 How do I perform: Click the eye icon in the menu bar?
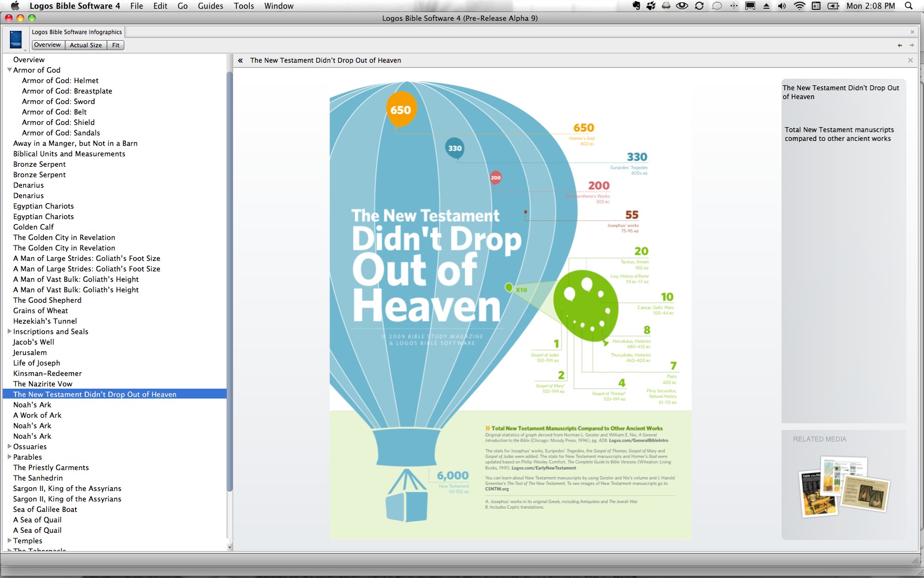(x=682, y=6)
